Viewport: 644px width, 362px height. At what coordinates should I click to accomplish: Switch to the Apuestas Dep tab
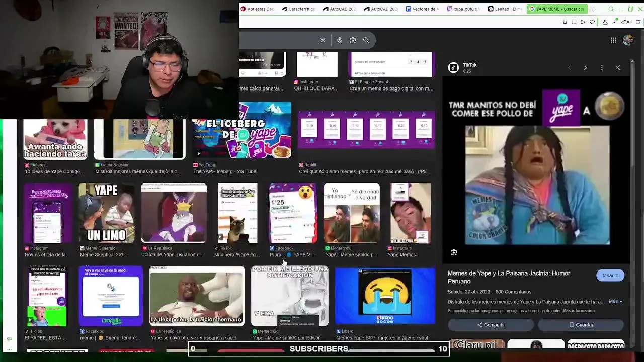pyautogui.click(x=257, y=9)
